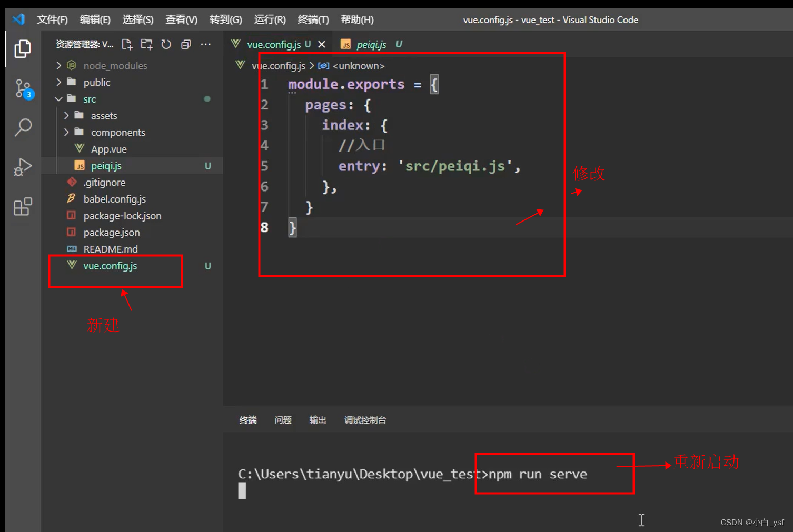The image size is (793, 532).
Task: Collapse the src folder
Action: click(58, 99)
